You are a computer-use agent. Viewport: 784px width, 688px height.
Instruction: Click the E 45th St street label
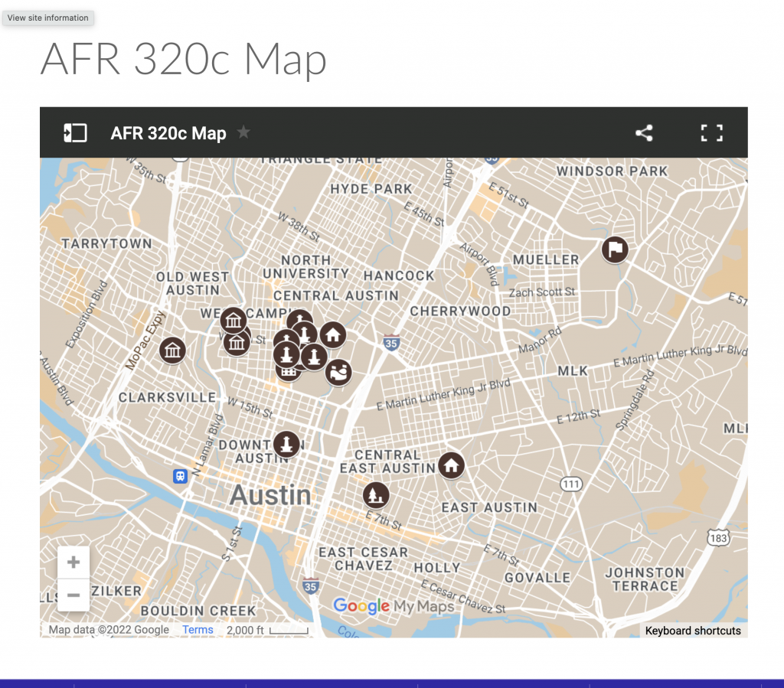(423, 214)
